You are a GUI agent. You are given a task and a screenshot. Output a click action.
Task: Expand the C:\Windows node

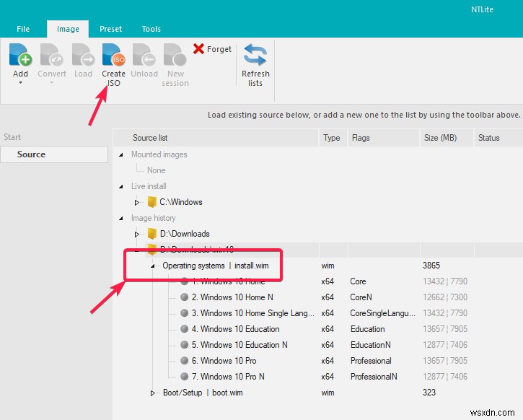pyautogui.click(x=136, y=202)
